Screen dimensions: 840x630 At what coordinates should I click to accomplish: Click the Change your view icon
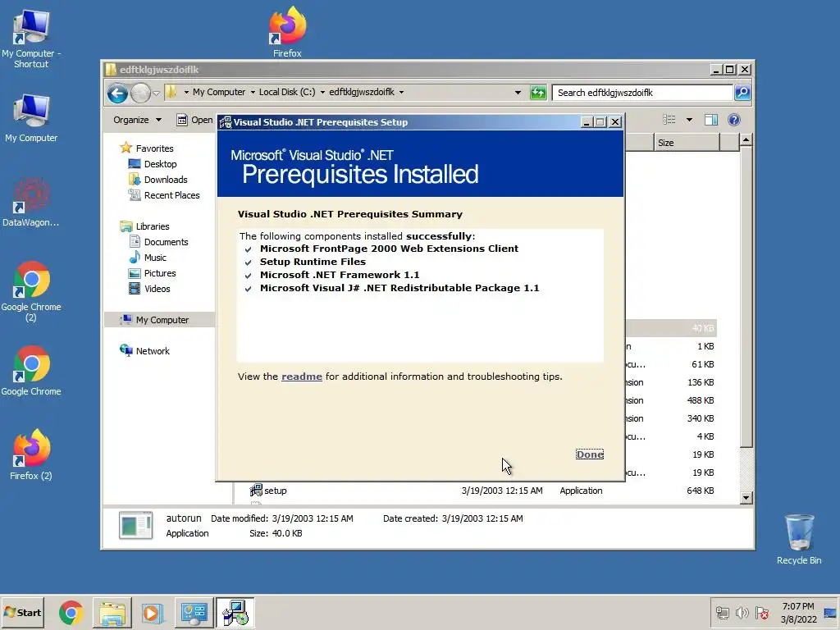pyautogui.click(x=669, y=120)
